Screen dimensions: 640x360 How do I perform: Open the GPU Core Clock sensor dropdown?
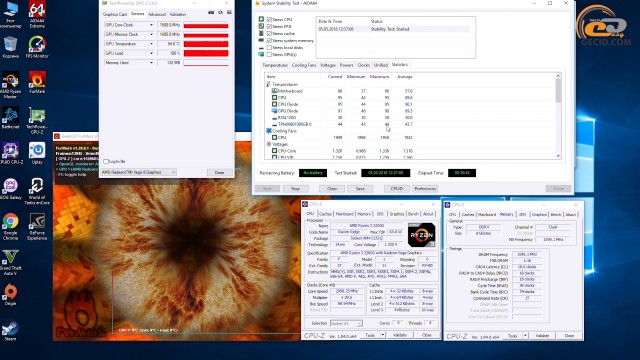click(151, 25)
